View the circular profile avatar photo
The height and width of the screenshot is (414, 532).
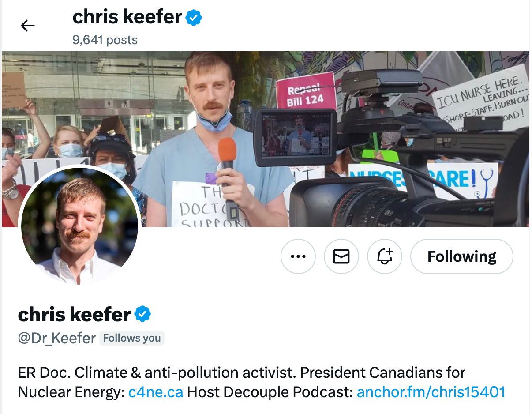[80, 226]
